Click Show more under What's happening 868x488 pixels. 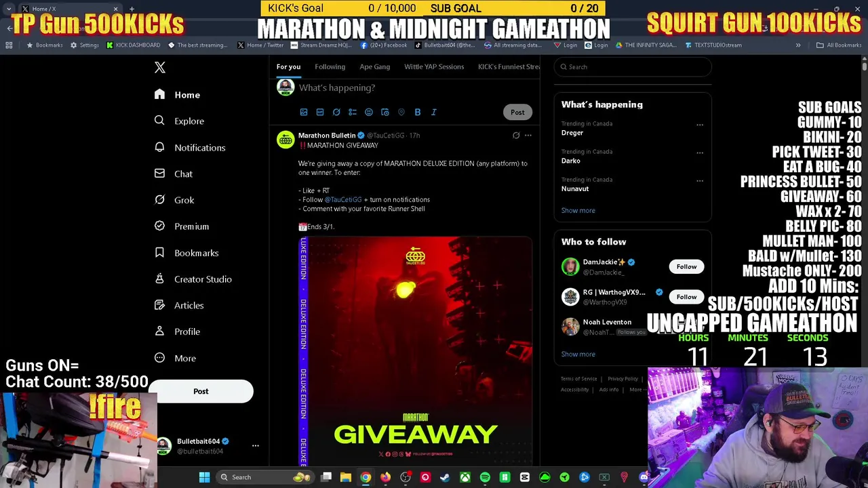[578, 210]
